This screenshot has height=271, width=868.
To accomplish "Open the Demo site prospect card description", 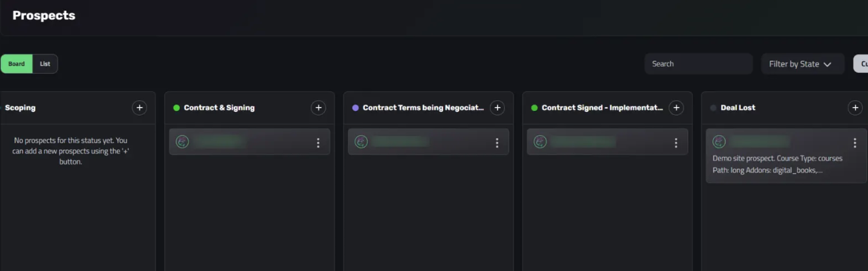I will [777, 164].
